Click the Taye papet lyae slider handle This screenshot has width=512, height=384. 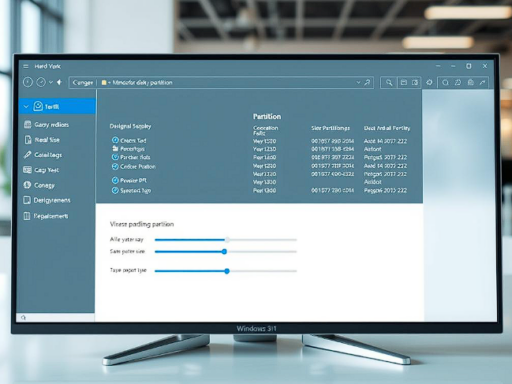pos(227,271)
